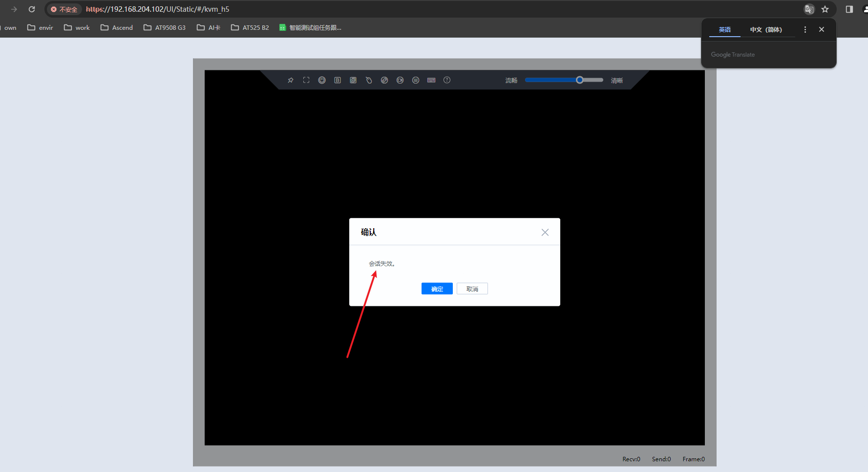Click the video recording icon
This screenshot has height=472, width=868.
[400, 80]
